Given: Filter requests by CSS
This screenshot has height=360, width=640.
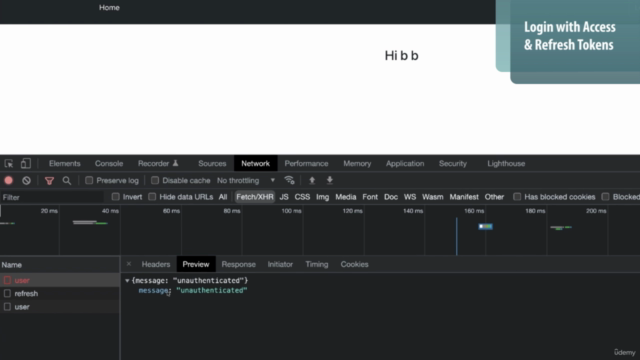Looking at the screenshot, I should tap(302, 197).
